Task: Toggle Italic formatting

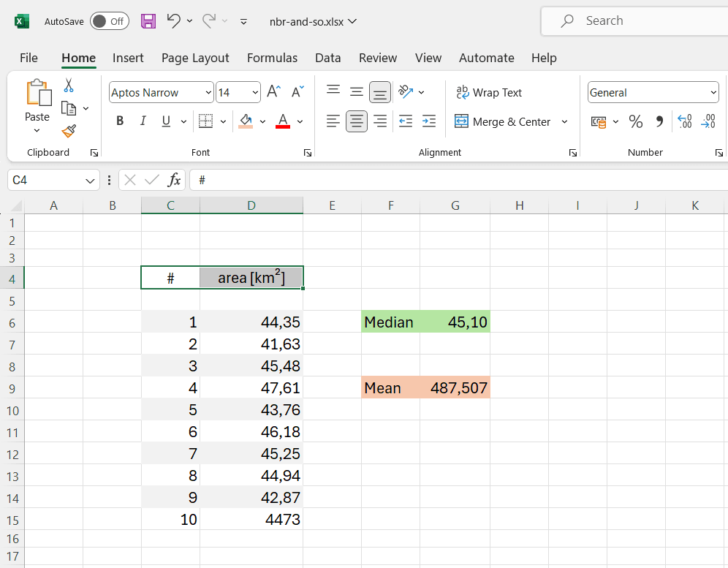Action: coord(143,121)
